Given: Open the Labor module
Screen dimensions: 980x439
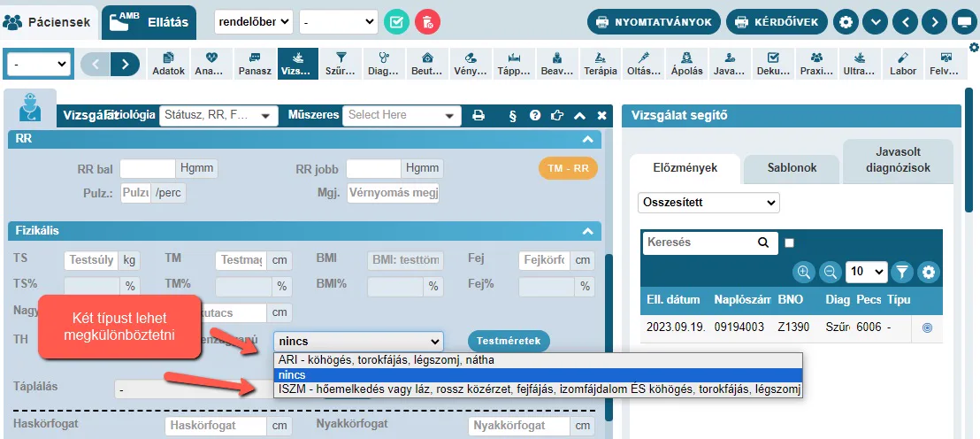Looking at the screenshot, I should point(902,64).
